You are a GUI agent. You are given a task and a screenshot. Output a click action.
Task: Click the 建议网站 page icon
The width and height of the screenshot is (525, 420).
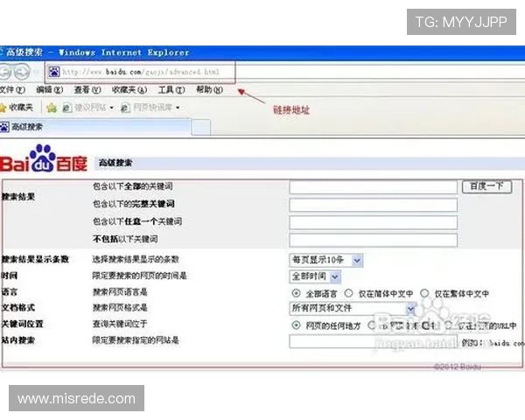[x=67, y=108]
